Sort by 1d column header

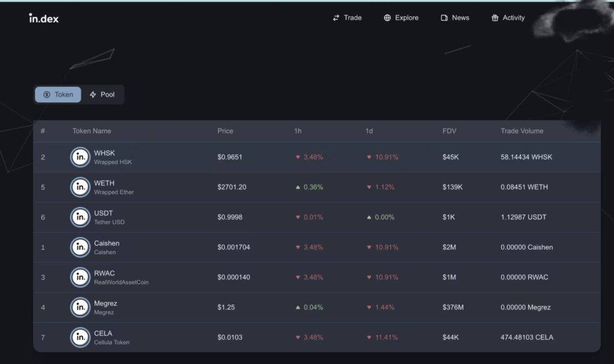(369, 131)
